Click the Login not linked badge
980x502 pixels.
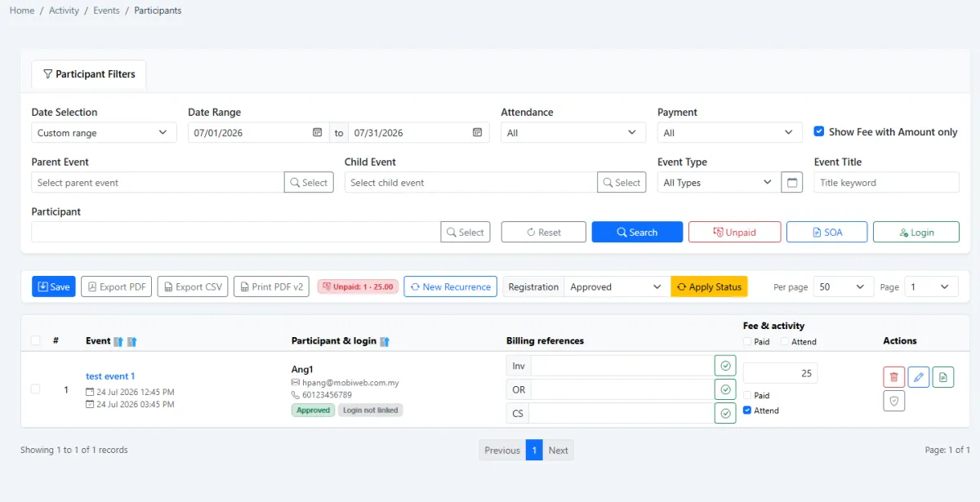click(371, 410)
